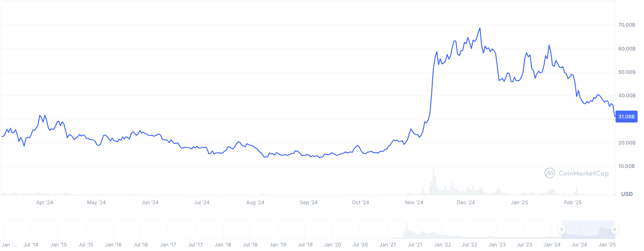
Task: Click the USD currency label
Action: click(x=627, y=194)
